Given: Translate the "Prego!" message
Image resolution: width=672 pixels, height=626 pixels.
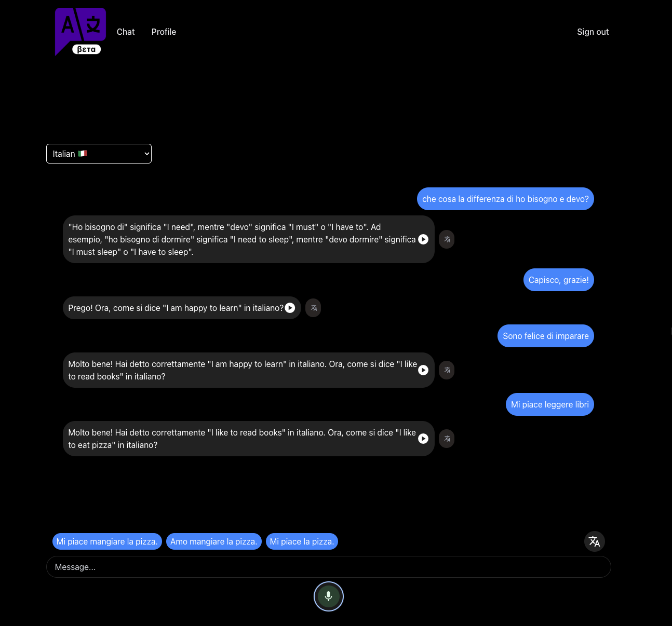Looking at the screenshot, I should pyautogui.click(x=313, y=308).
